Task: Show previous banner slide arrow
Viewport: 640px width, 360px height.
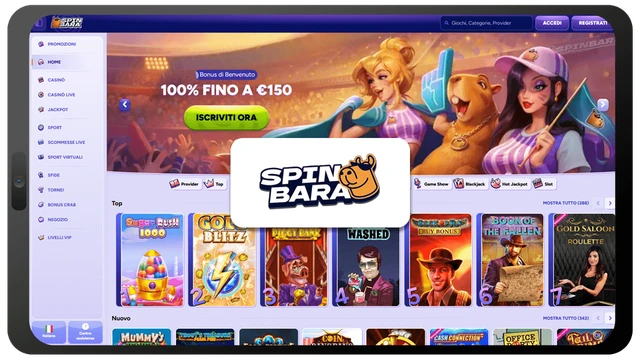Action: tap(125, 104)
